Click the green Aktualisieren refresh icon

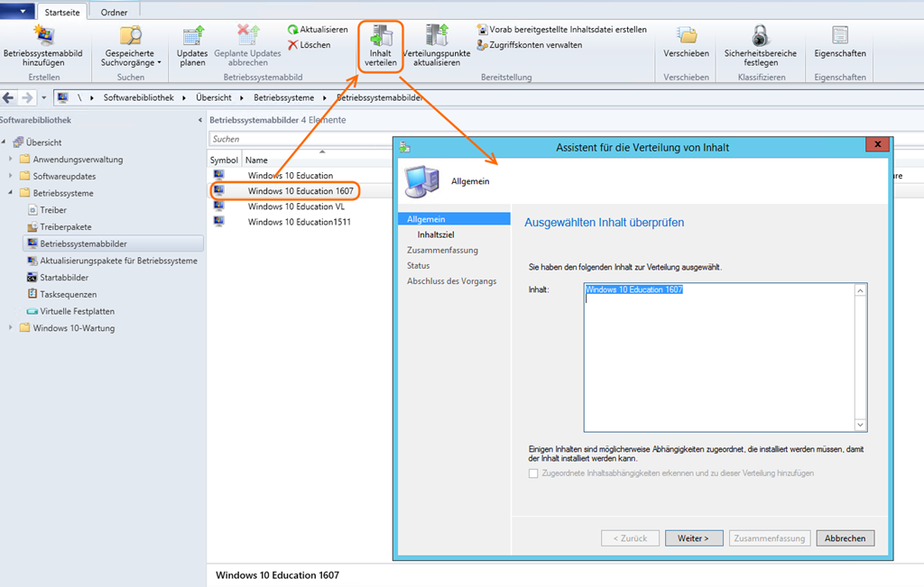click(293, 30)
